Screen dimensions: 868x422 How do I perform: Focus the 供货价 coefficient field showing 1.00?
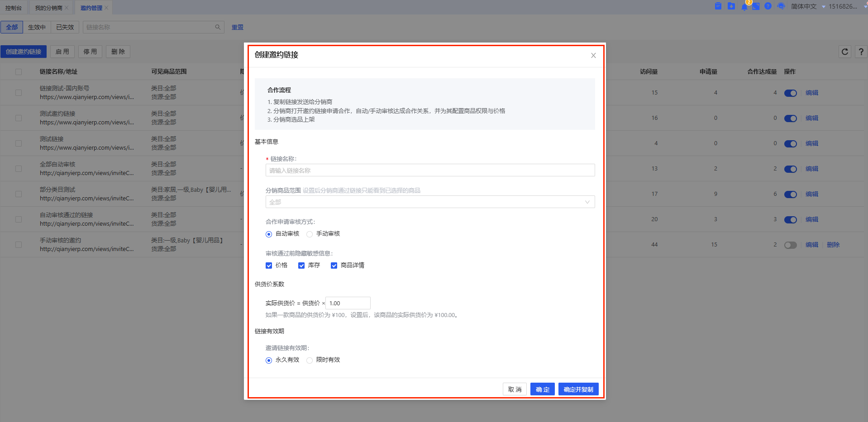tap(348, 303)
